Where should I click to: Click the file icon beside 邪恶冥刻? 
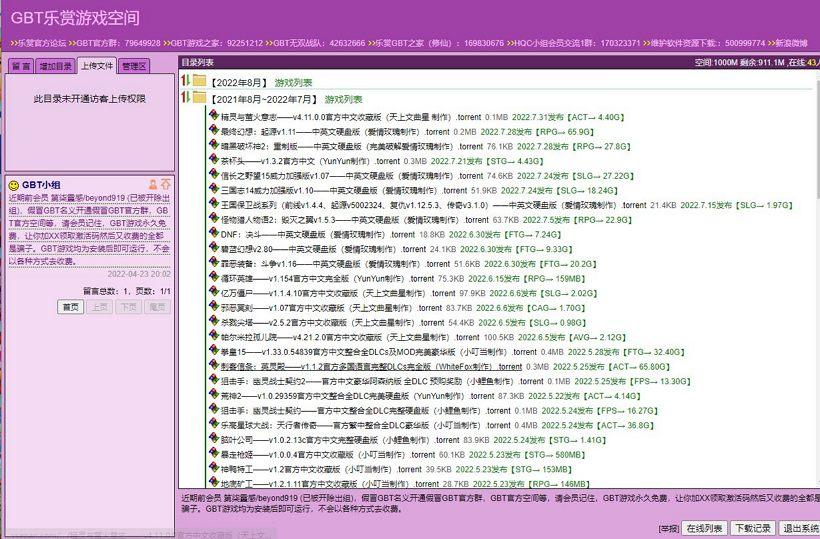click(213, 305)
